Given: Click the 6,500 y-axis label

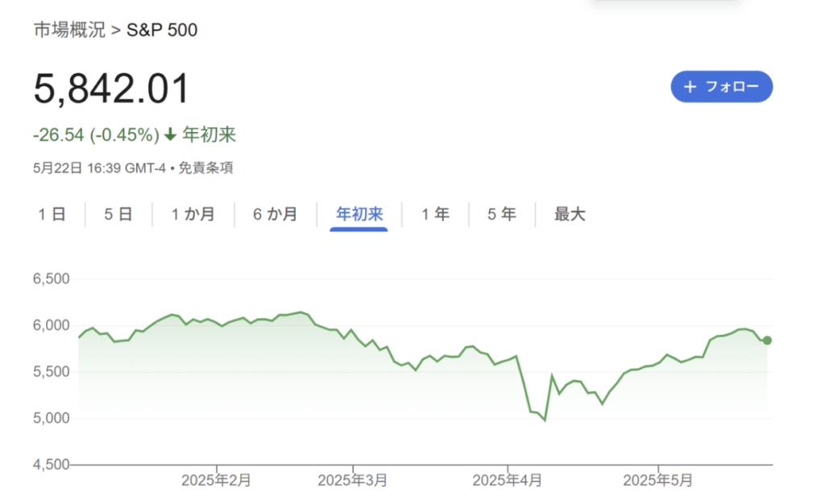Looking at the screenshot, I should tap(51, 279).
